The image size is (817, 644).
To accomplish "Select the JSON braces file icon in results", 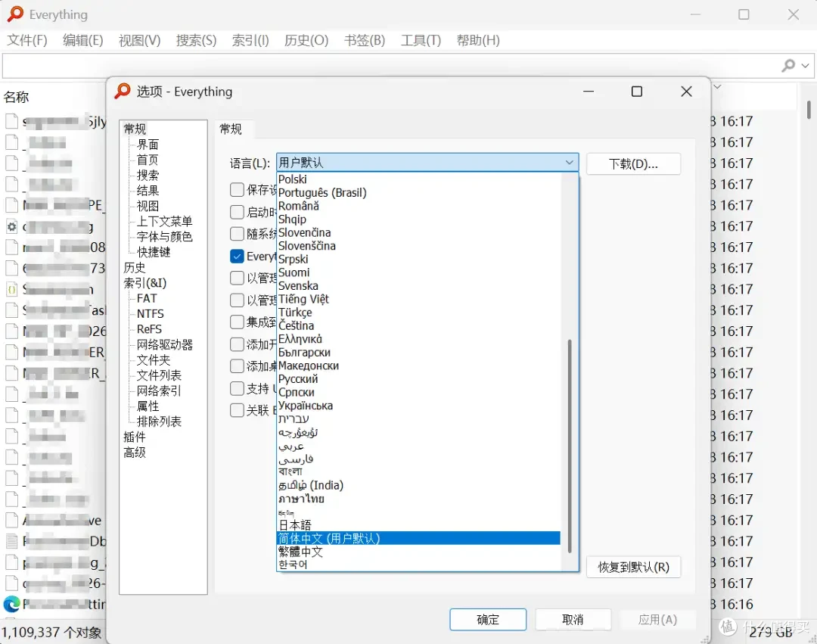I will tap(11, 289).
